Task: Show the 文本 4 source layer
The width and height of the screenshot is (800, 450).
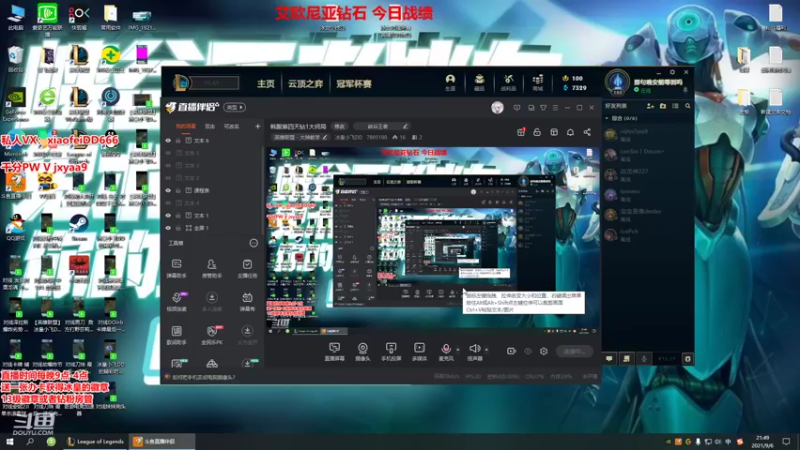Action: pos(168,203)
